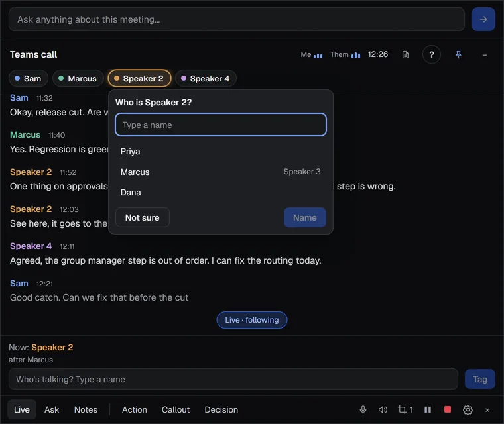504x424 pixels.
Task: Open the transcript document icon
Action: pyautogui.click(x=405, y=54)
